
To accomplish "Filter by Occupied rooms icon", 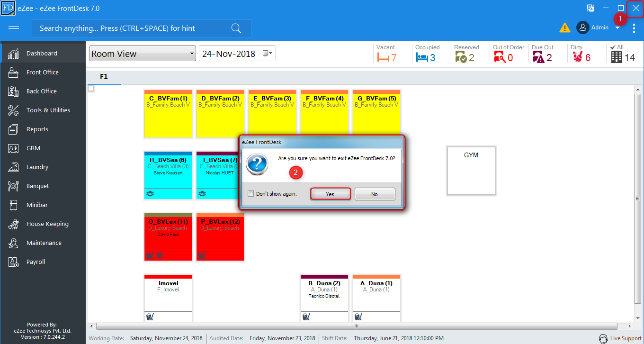I will point(421,58).
